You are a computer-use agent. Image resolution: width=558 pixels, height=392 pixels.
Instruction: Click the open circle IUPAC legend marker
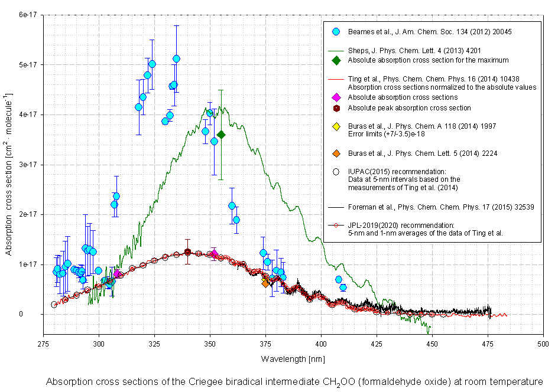coord(336,172)
